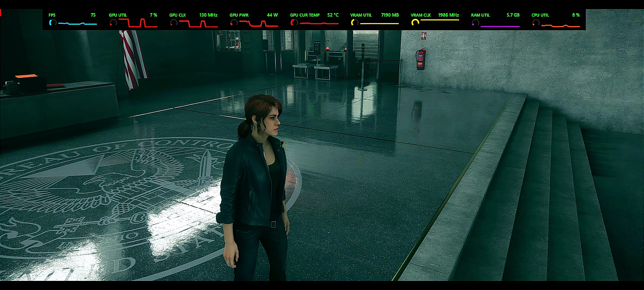Viewport: 644px width, 290px height.
Task: Click the purple RAM UTIL graph line
Action: [500, 26]
